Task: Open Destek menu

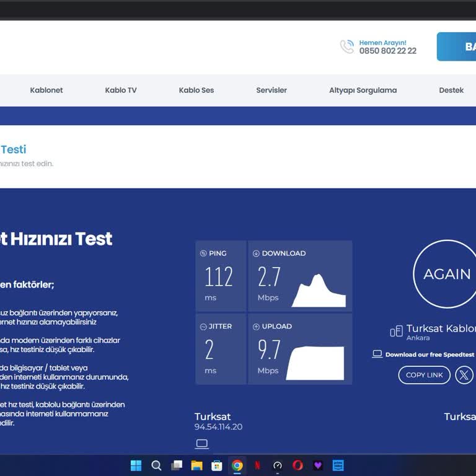Action: [451, 90]
